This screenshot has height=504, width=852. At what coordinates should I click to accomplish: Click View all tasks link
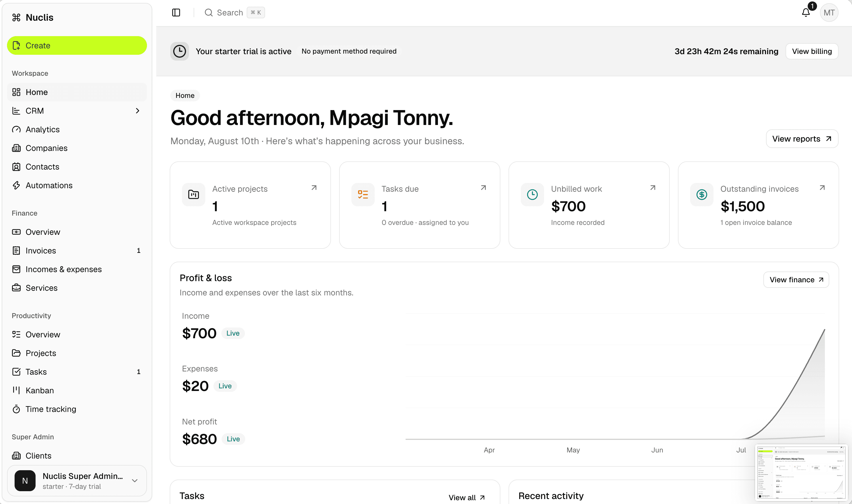click(x=467, y=498)
